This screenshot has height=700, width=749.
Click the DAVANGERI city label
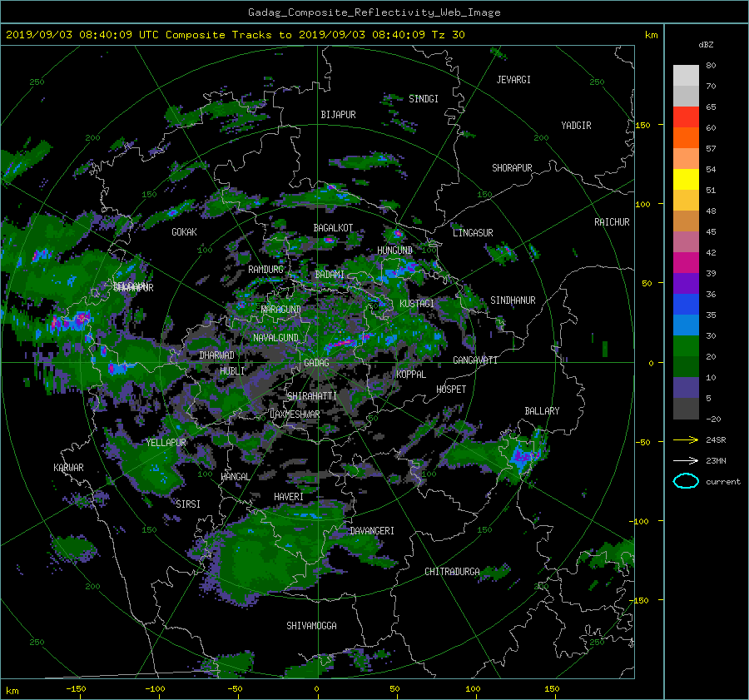point(372,531)
